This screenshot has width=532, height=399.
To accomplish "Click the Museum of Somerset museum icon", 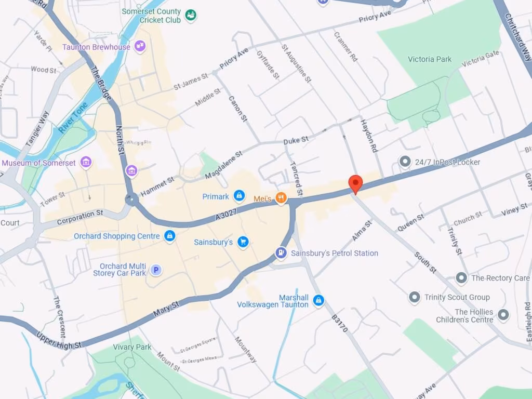I will 86,162.
